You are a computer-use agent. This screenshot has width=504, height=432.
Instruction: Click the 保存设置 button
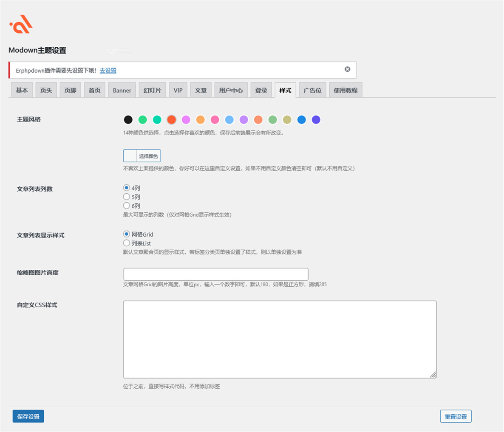coord(28,416)
